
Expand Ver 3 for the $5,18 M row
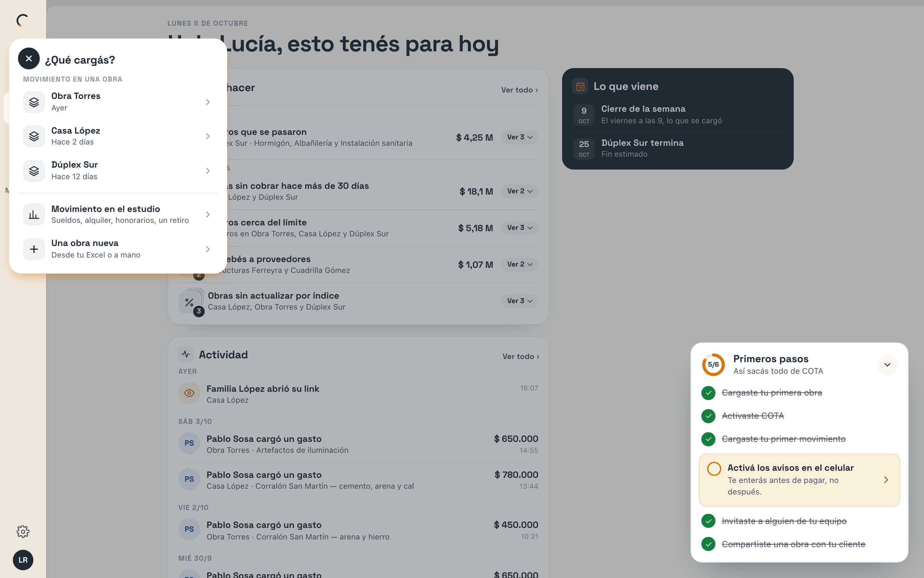click(x=520, y=228)
